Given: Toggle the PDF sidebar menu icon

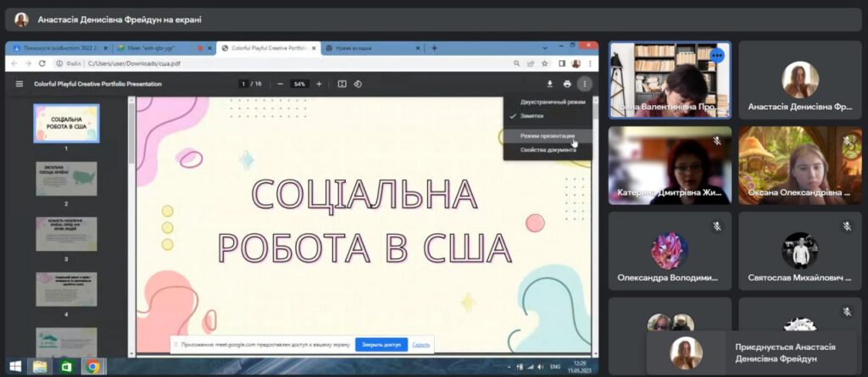Looking at the screenshot, I should [x=19, y=84].
